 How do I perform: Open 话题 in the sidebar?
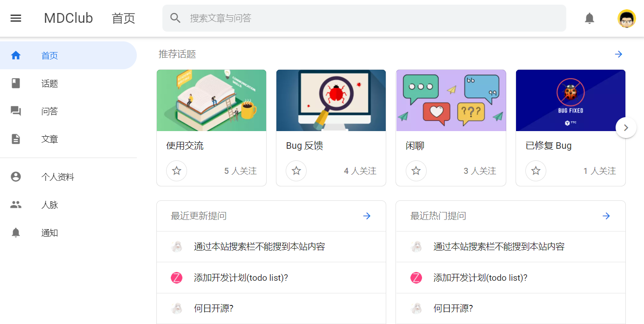click(x=68, y=83)
